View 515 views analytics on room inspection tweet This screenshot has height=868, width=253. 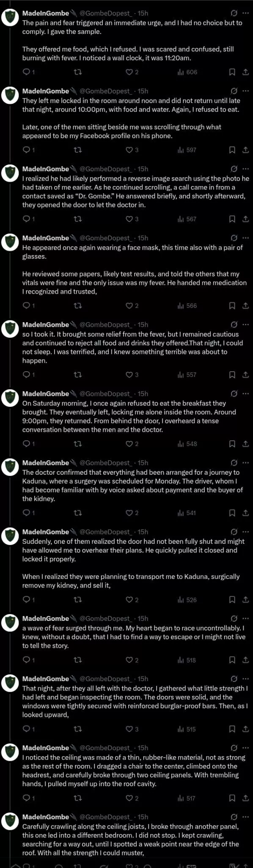(x=187, y=729)
